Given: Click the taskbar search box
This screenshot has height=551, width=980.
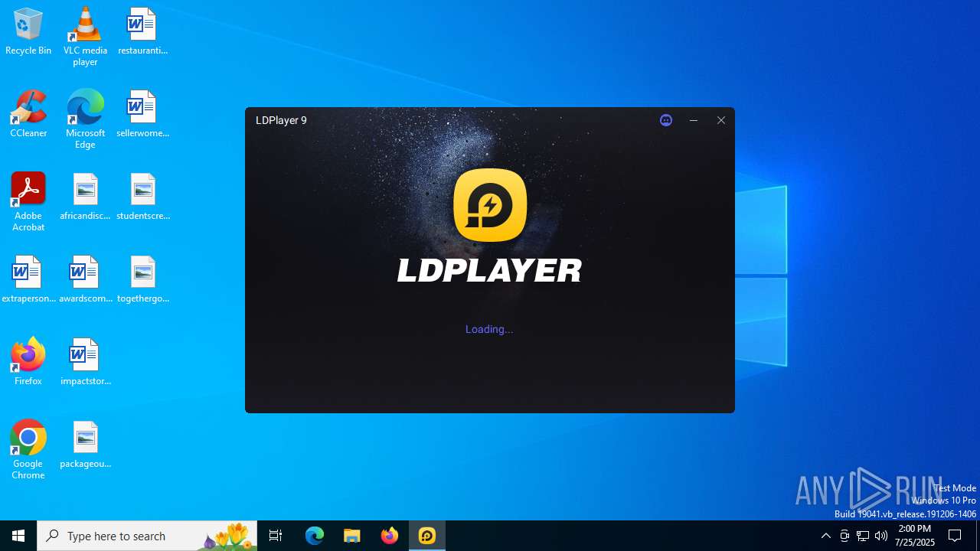Looking at the screenshot, I should 147,536.
